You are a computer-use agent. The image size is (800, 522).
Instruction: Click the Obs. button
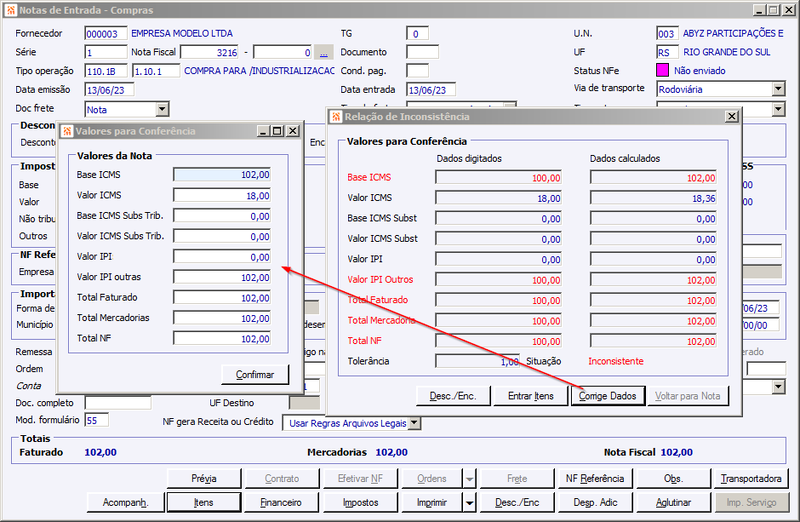pyautogui.click(x=673, y=479)
